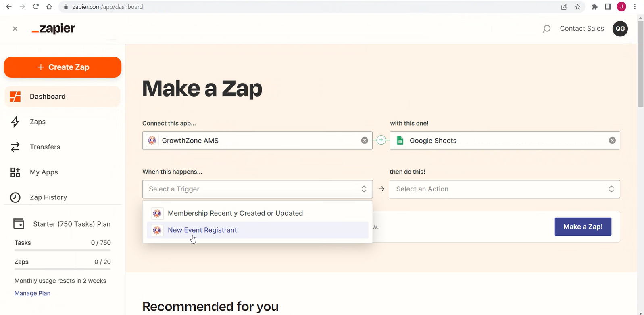Expand the Select an Action dropdown arrows
644x315 pixels.
pos(611,189)
